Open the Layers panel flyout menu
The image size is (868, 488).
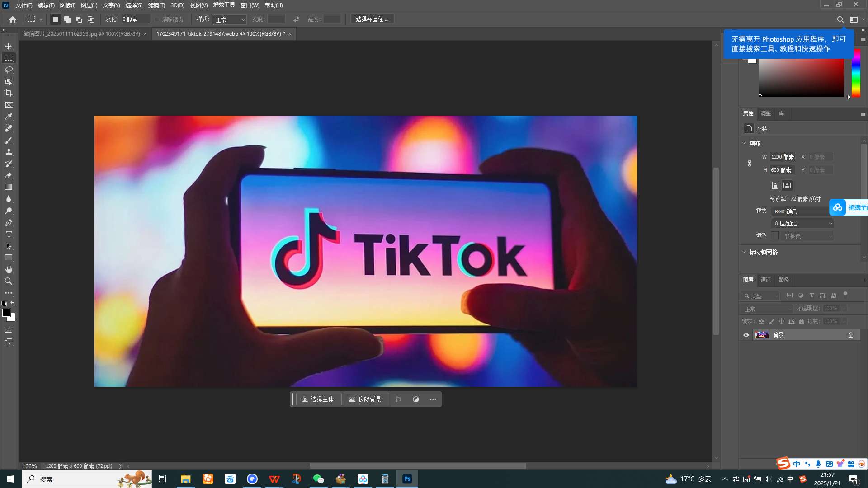pos(863,280)
